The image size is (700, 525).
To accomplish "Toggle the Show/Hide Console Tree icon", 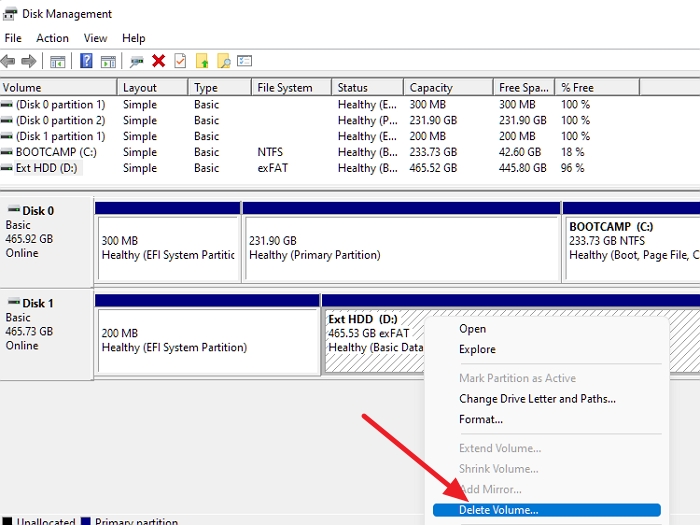I will pos(57,62).
